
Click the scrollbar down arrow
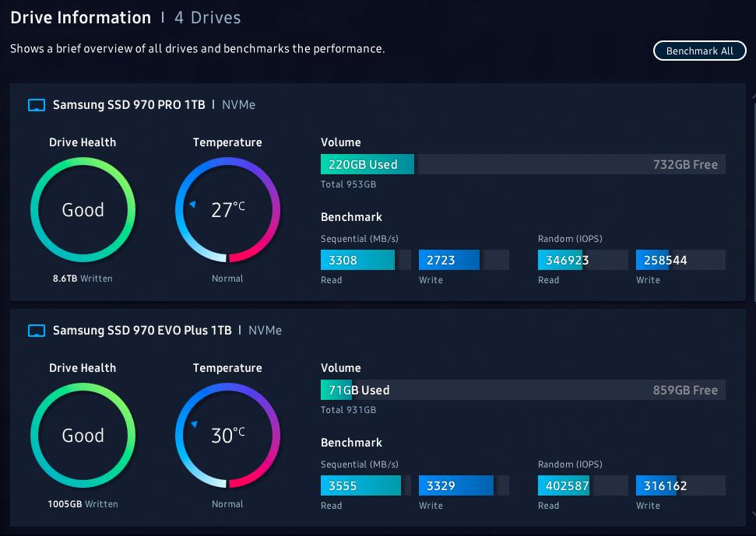pyautogui.click(x=753, y=515)
